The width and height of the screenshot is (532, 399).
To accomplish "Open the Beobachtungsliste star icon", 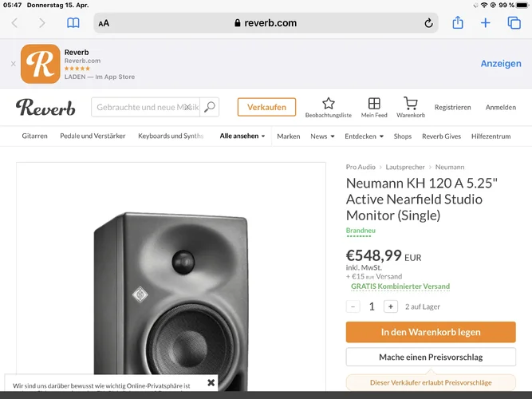I will [x=328, y=104].
